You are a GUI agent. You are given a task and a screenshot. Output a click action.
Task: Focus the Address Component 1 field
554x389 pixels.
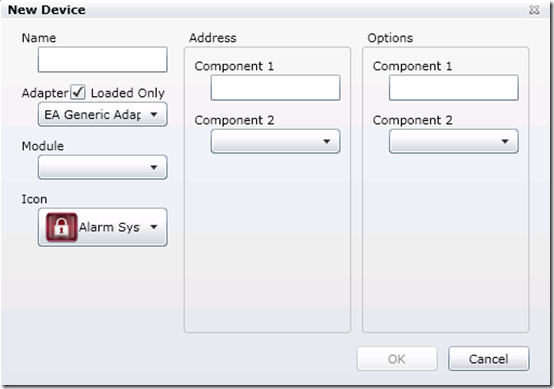pos(275,88)
